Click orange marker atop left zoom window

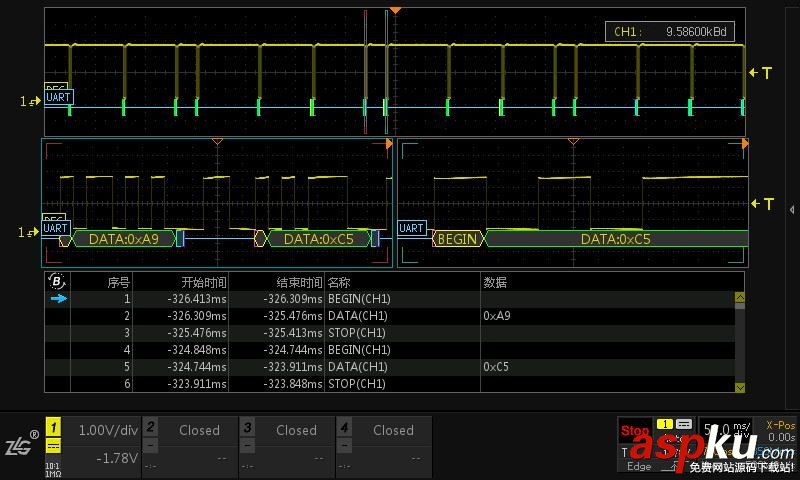pos(217,141)
